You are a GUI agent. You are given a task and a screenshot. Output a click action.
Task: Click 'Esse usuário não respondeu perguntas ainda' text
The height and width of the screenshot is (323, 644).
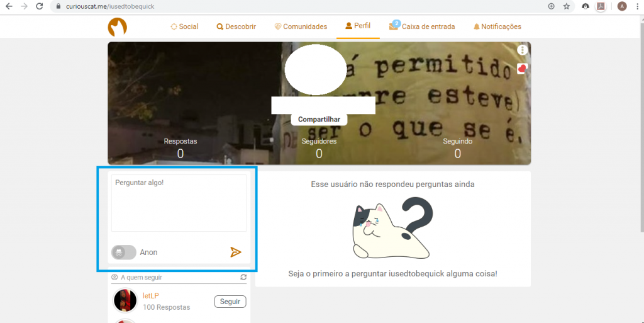pos(392,184)
